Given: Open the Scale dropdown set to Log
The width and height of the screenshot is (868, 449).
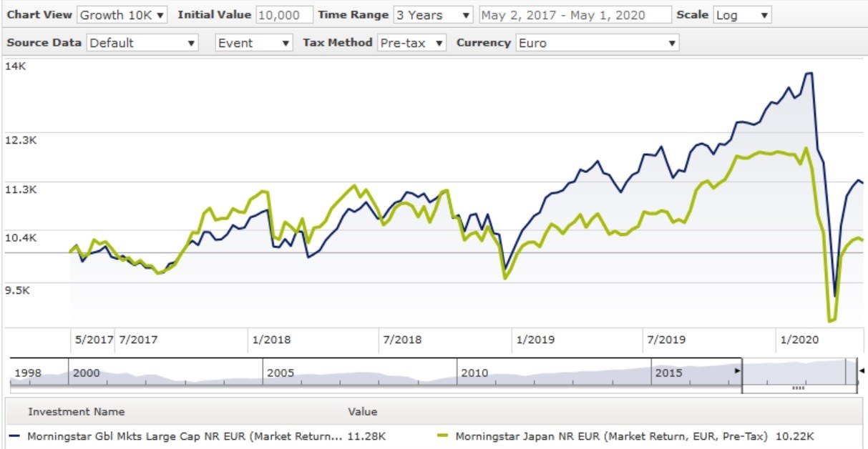Looking at the screenshot, I should (742, 15).
